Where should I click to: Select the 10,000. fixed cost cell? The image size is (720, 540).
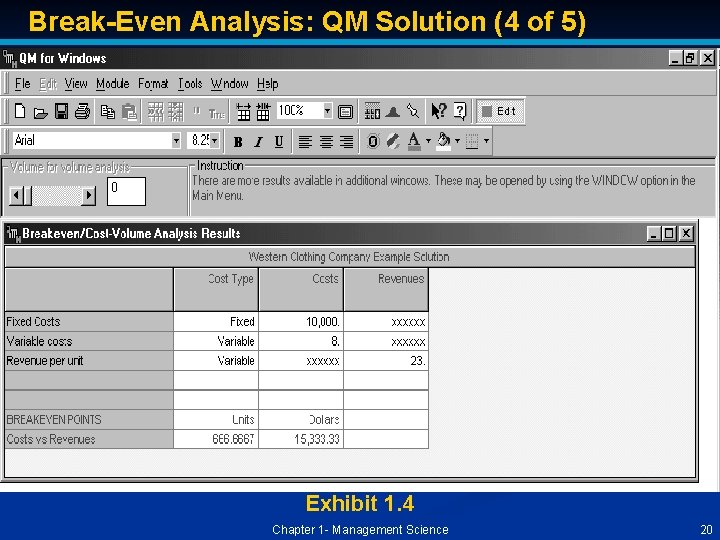pos(301,321)
